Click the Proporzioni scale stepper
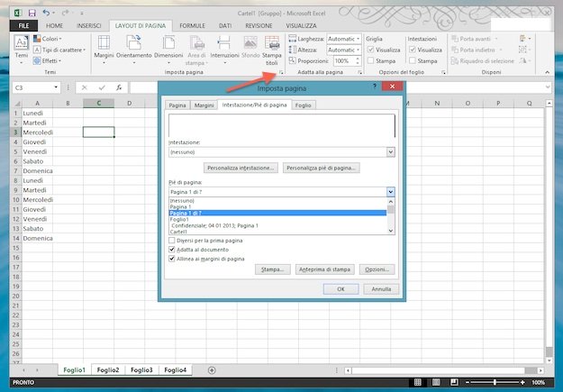563x392 pixels. 358,61
